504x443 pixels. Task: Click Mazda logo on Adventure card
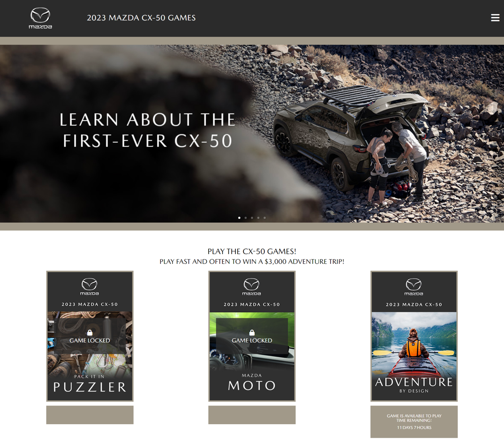point(414,286)
